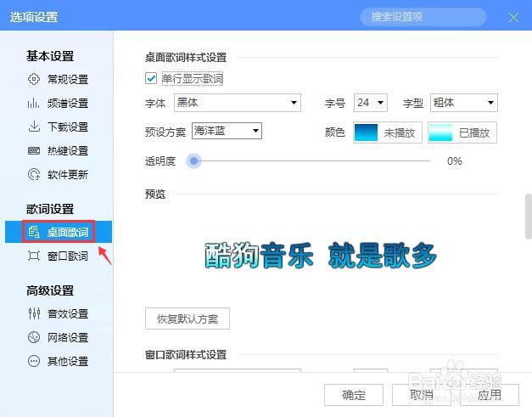Click the 窗口歌词 window frame icon
The width and height of the screenshot is (532, 417).
pos(34,256)
